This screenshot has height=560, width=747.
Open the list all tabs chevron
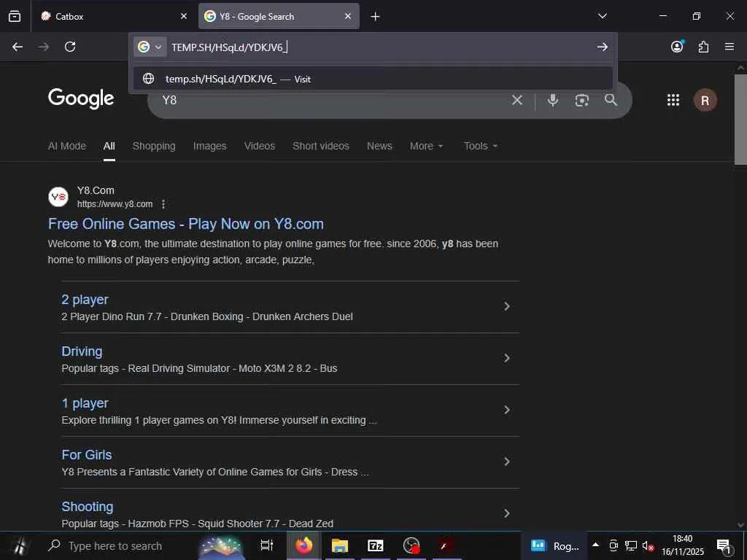click(x=602, y=16)
